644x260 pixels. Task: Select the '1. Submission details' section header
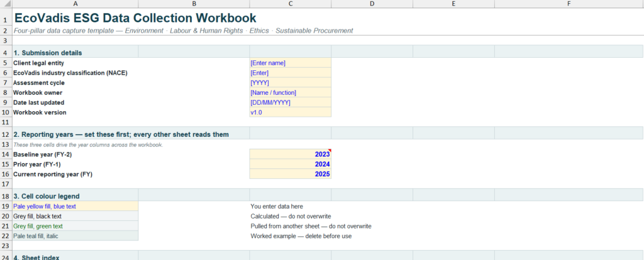coord(48,53)
